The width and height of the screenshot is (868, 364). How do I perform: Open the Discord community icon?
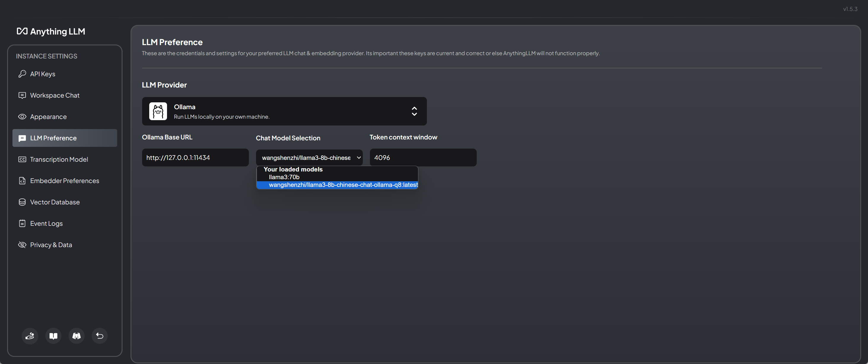pyautogui.click(x=77, y=336)
